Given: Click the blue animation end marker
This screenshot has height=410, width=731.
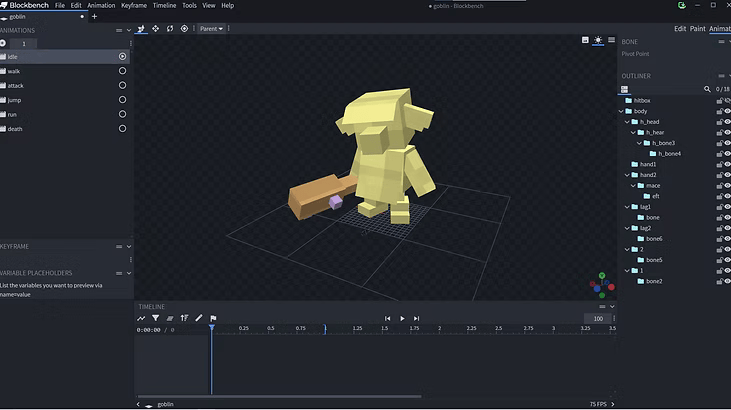Looking at the screenshot, I should 325,329.
